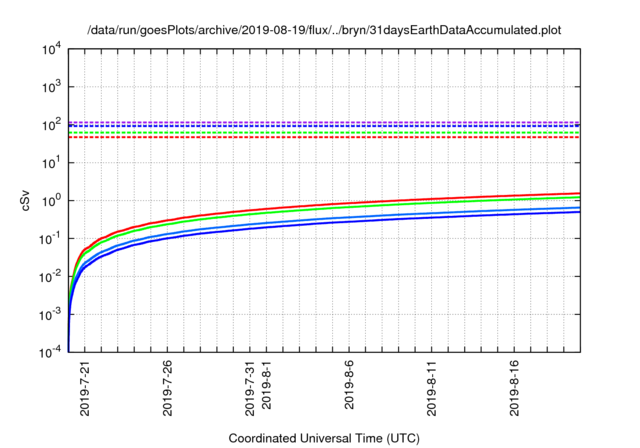Image resolution: width=640 pixels, height=448 pixels.
Task: Click the 10^4 y-axis tick label
Action: pyautogui.click(x=51, y=49)
